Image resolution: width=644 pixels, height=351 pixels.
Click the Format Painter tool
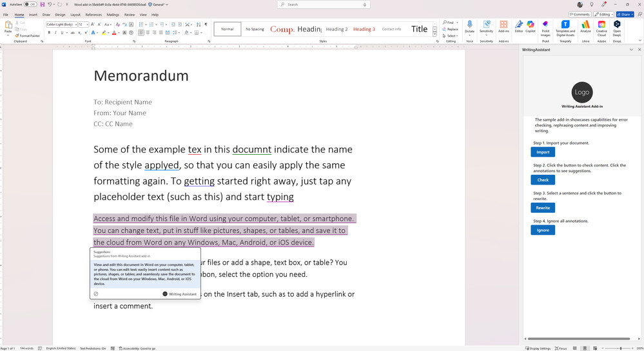click(28, 35)
